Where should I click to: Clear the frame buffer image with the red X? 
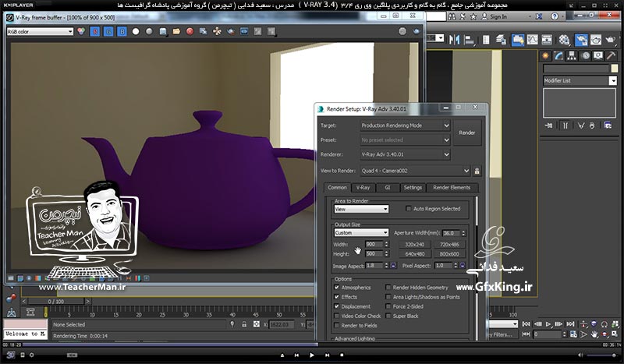click(x=190, y=31)
